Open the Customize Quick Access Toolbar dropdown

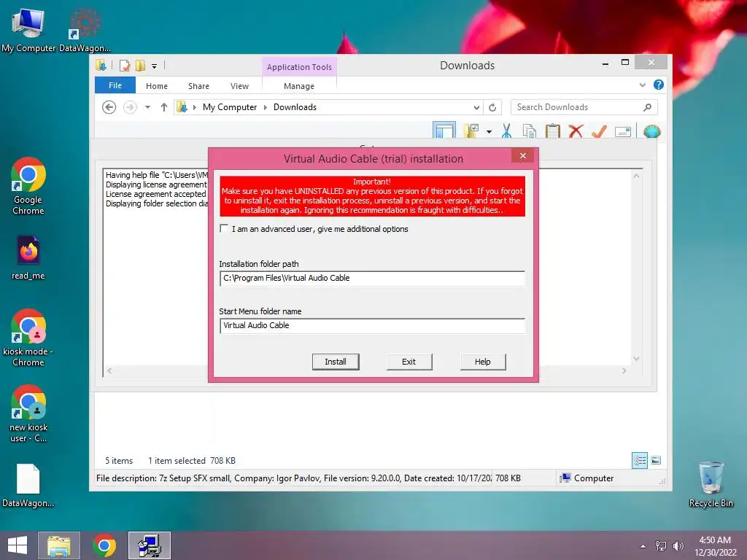(155, 66)
